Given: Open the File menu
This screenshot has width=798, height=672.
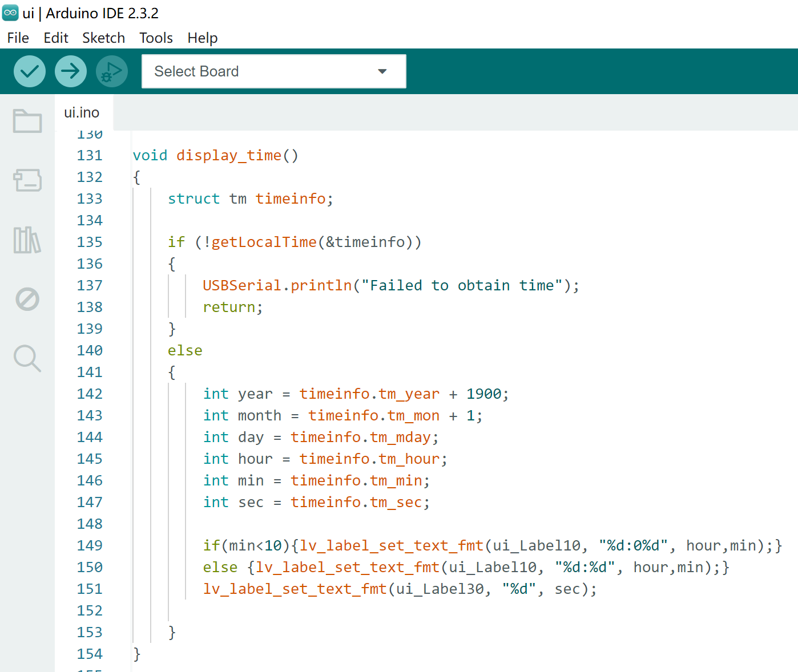Looking at the screenshot, I should pyautogui.click(x=18, y=38).
